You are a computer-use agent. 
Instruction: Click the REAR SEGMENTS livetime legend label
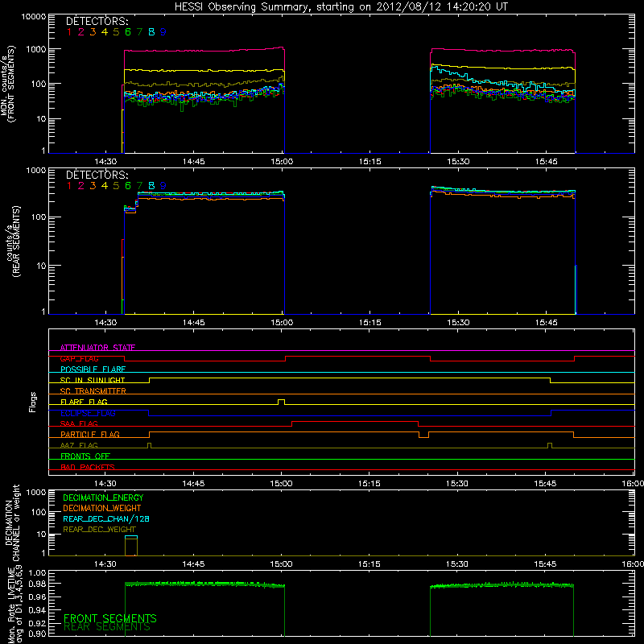[107, 627]
